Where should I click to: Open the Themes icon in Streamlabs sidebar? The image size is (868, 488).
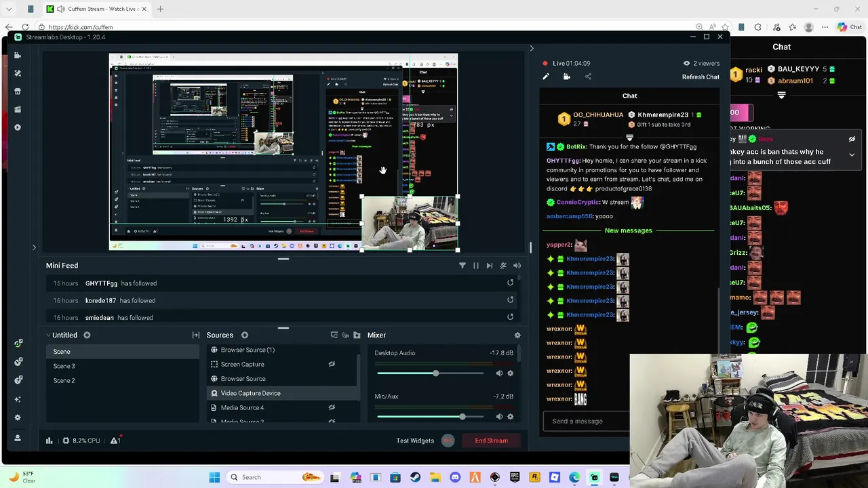tap(18, 73)
